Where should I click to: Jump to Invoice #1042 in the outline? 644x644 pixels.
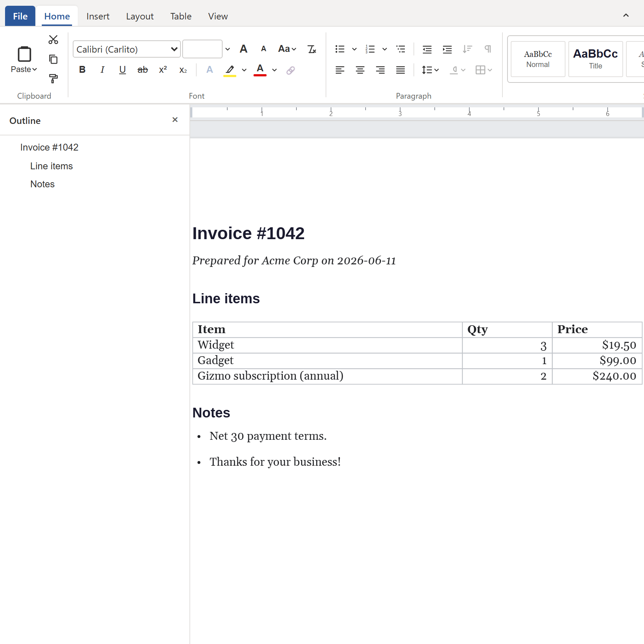pos(49,147)
